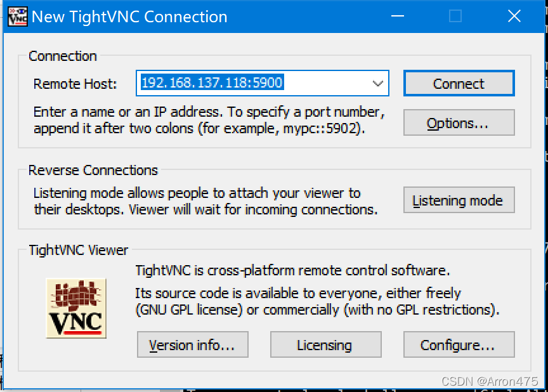Screen dimensions: 548x392
Task: Click the Reverse Connections group heading
Action: click(x=93, y=171)
